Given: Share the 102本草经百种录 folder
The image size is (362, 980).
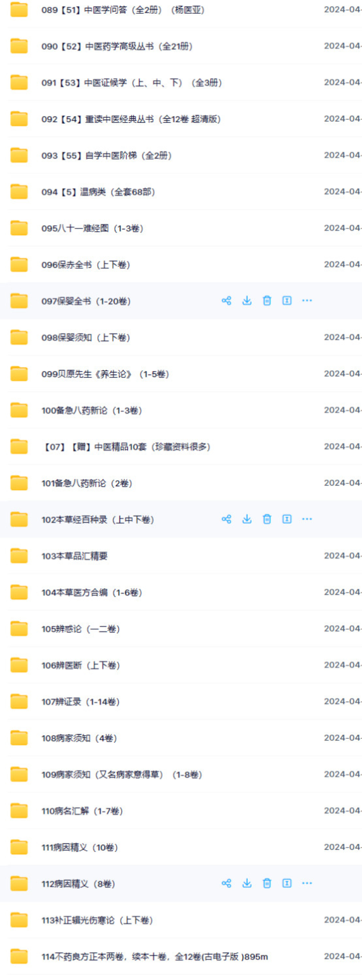Looking at the screenshot, I should click(226, 519).
